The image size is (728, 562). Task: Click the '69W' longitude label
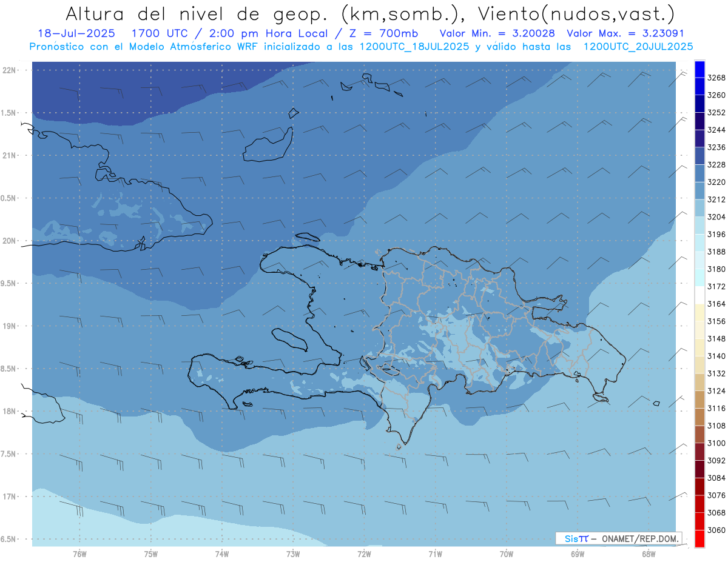578,554
